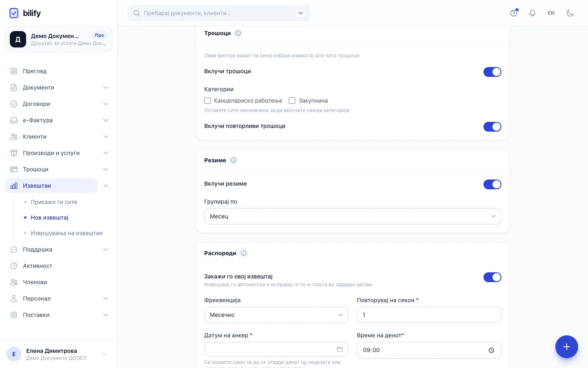Click the search magnifier icon
The height and width of the screenshot is (368, 588).
[x=137, y=13]
